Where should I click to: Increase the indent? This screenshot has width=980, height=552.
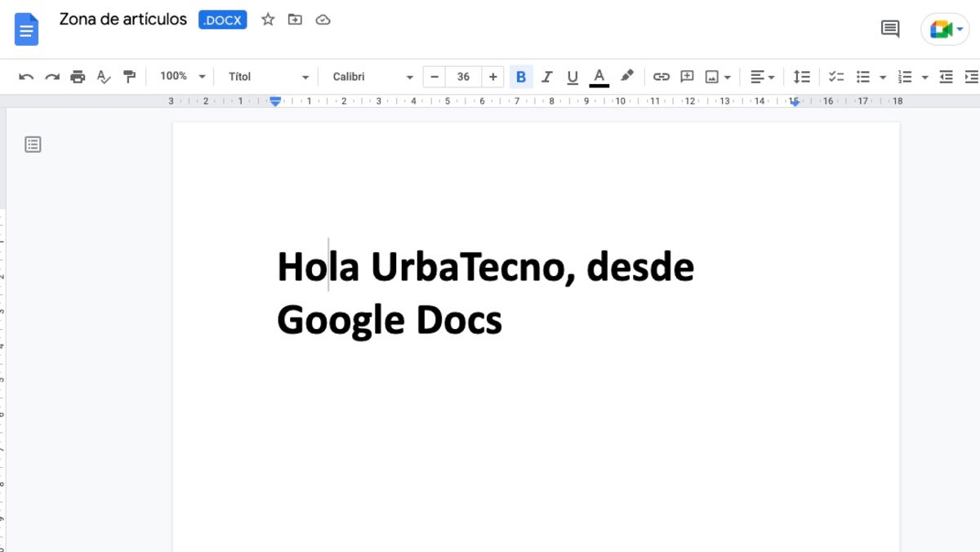pos(971,77)
